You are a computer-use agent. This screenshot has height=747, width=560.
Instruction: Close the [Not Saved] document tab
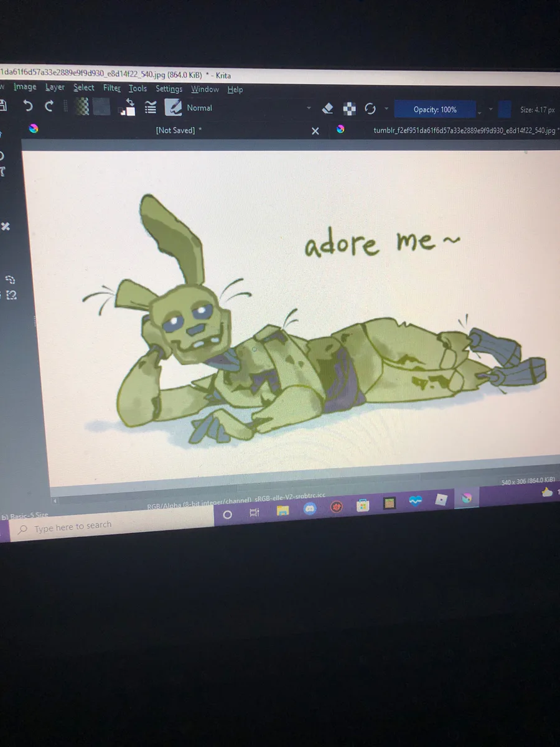[315, 131]
